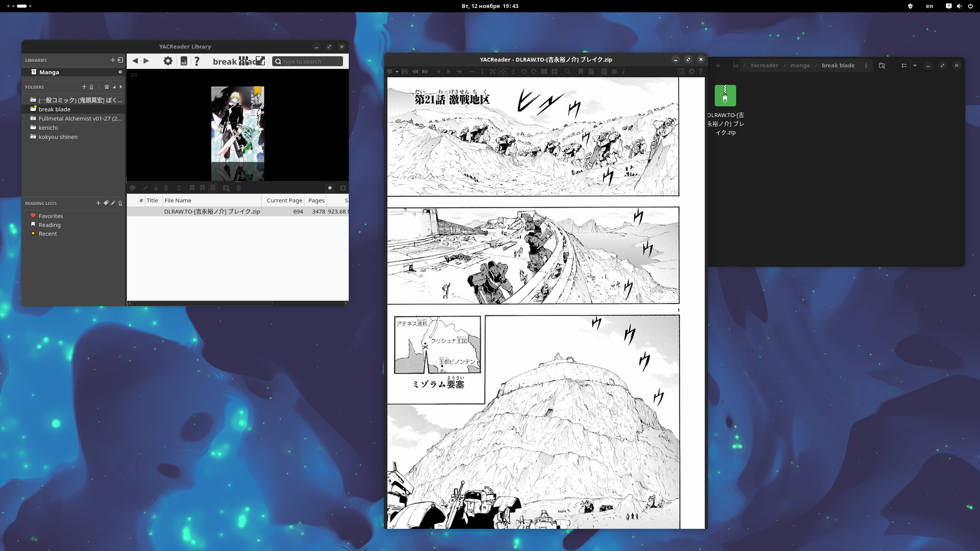Open YACReader server settings icon
Viewport: 980px width, 551px height.
coord(184,61)
